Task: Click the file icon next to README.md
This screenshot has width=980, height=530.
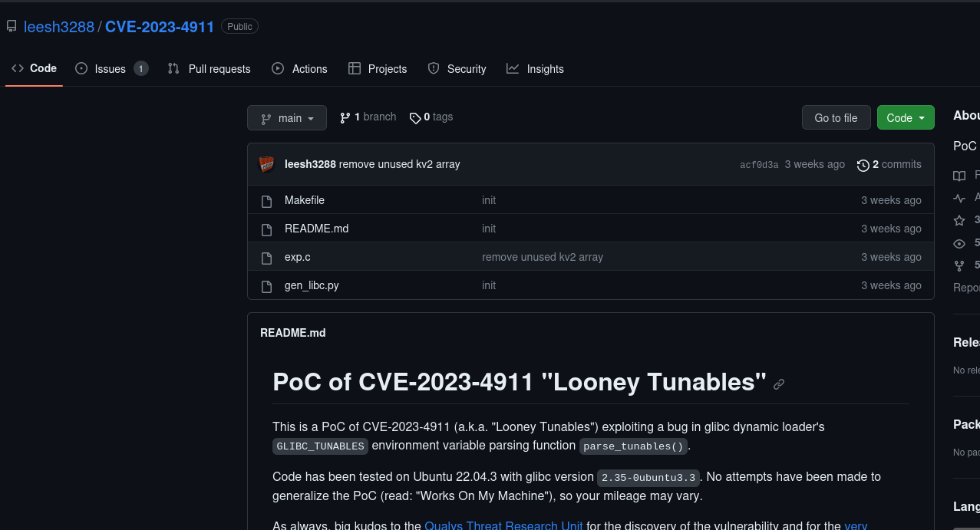Action: click(x=267, y=229)
